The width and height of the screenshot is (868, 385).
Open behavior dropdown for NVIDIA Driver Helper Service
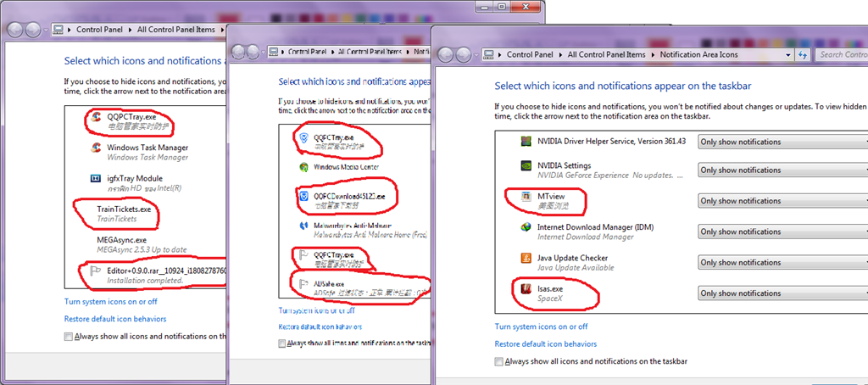782,142
